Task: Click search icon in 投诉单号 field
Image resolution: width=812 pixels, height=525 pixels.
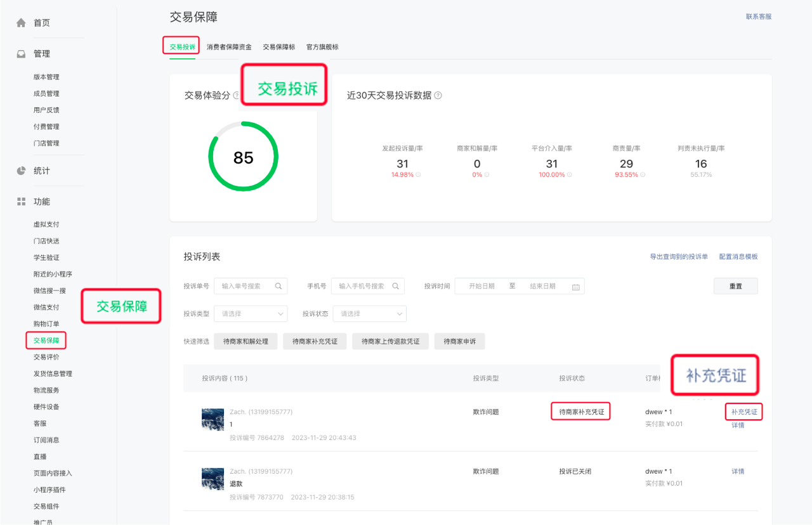Action: pyautogui.click(x=278, y=286)
